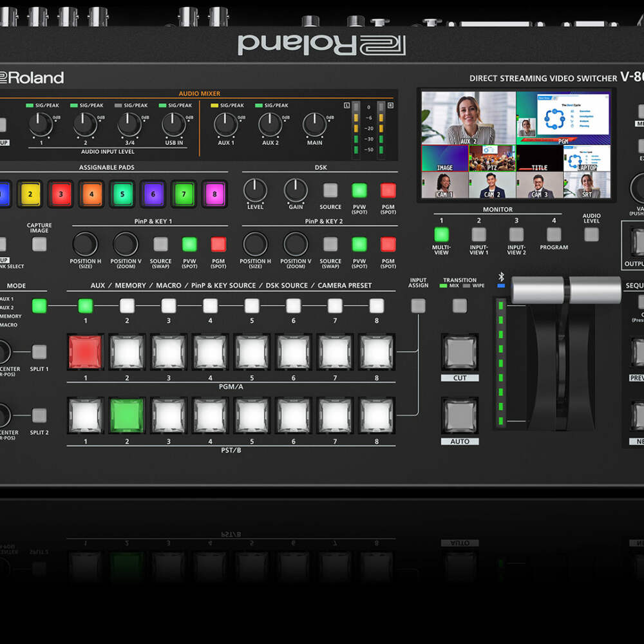Click the DSK SOURCE button

coord(330,191)
